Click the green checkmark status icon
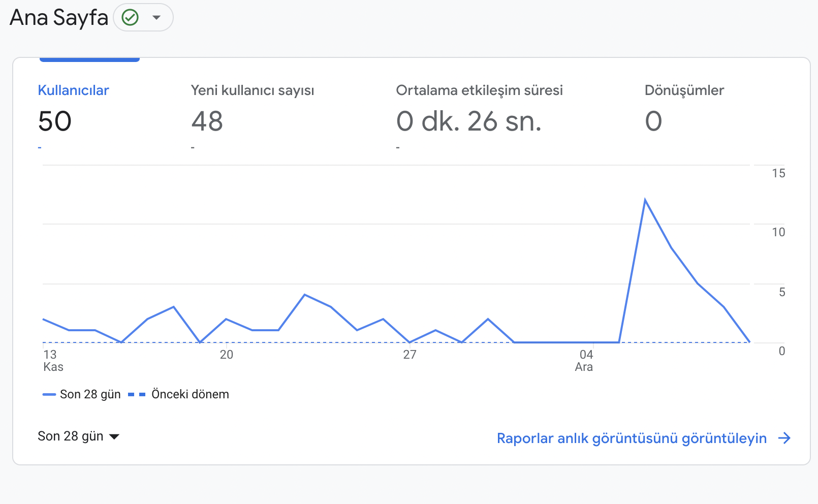 (131, 18)
